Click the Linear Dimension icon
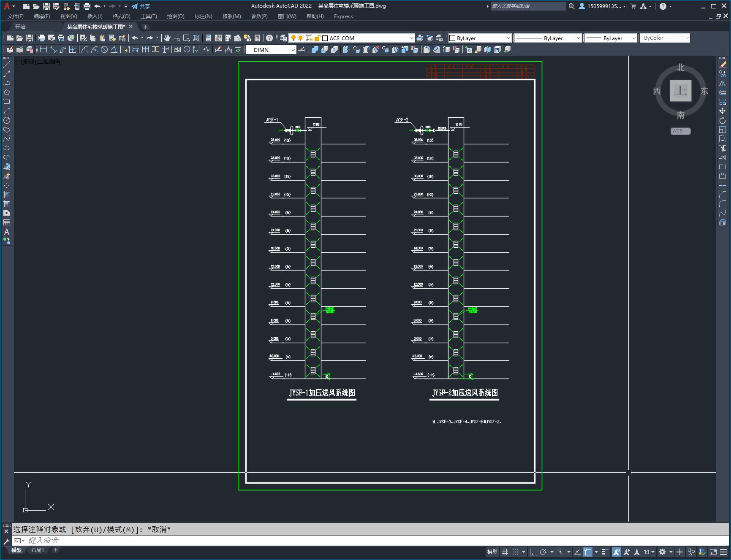Image resolution: width=731 pixels, height=560 pixels. tap(43, 49)
